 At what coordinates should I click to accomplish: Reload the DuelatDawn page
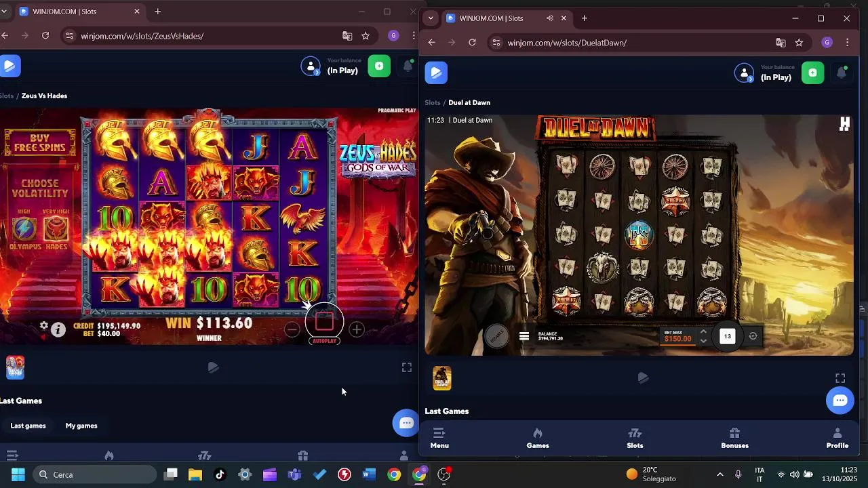tap(472, 42)
